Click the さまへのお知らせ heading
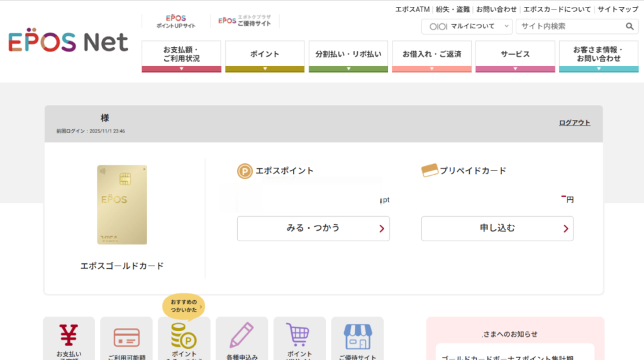The image size is (644, 360). point(509,334)
